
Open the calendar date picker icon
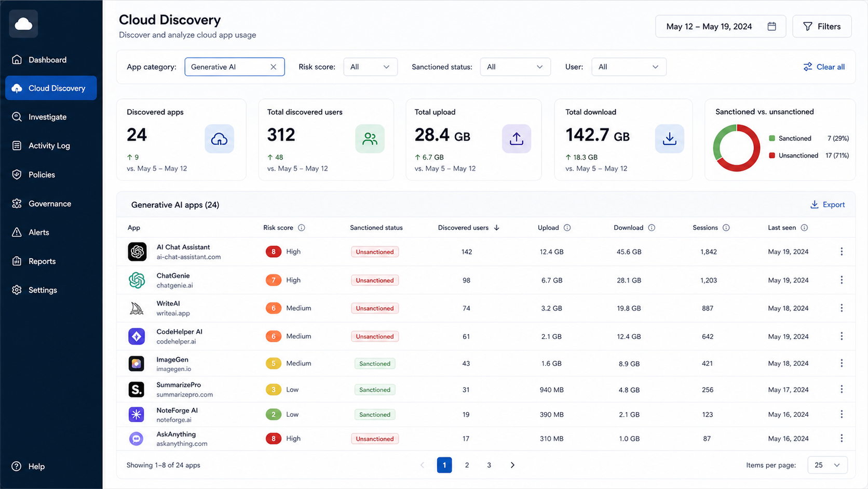click(772, 27)
